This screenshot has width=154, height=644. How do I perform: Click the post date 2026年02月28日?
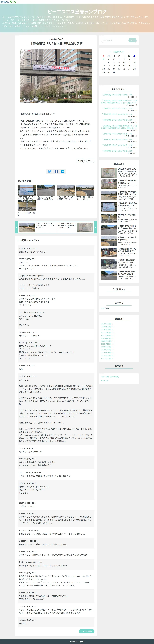pos(56,39)
